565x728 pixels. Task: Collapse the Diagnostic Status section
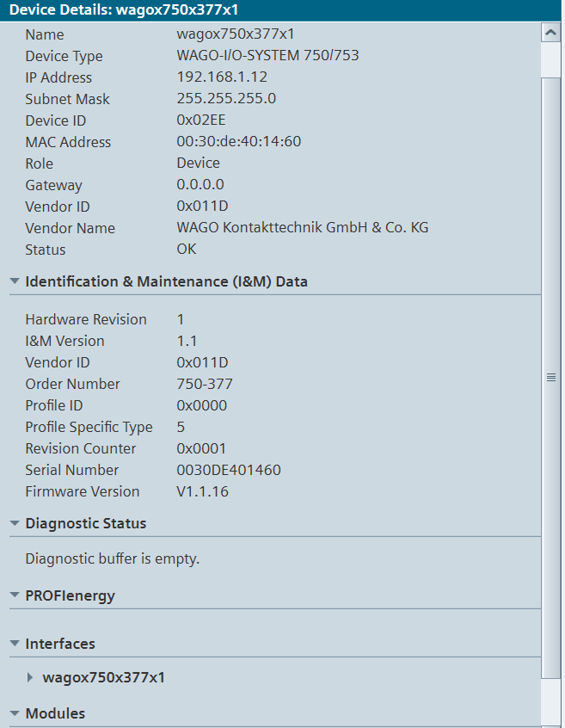[x=15, y=523]
